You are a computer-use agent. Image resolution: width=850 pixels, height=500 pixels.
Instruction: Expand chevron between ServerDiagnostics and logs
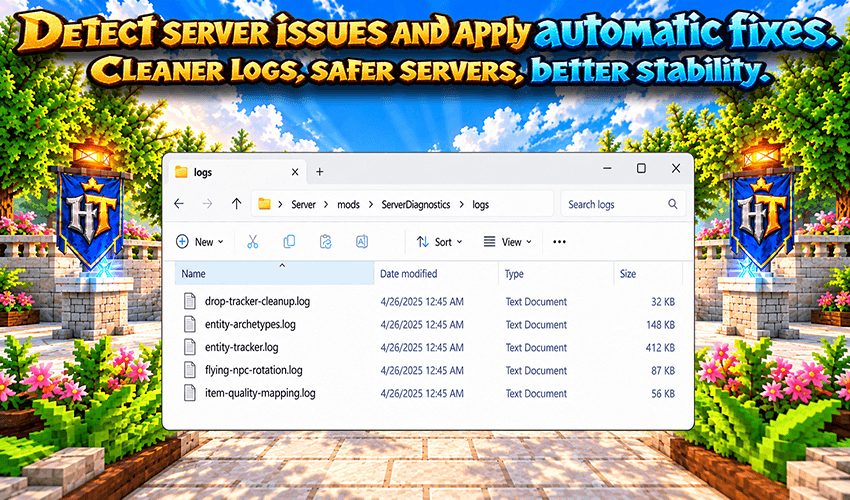coord(461,204)
